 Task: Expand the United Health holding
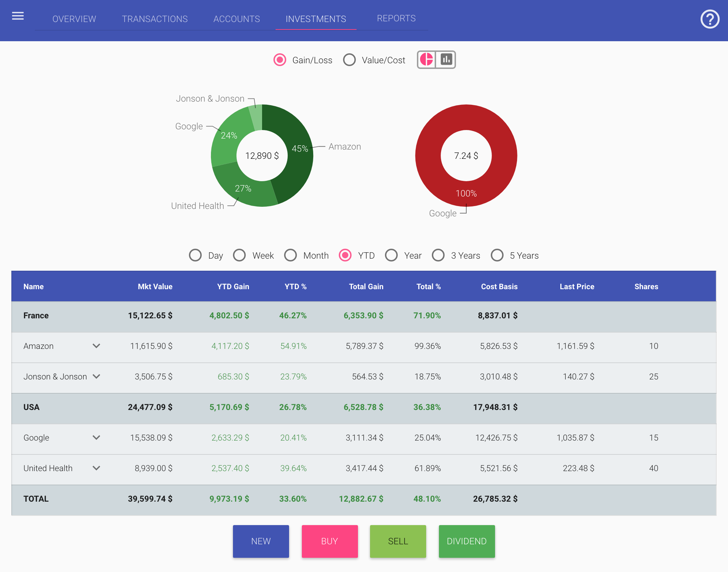click(96, 468)
